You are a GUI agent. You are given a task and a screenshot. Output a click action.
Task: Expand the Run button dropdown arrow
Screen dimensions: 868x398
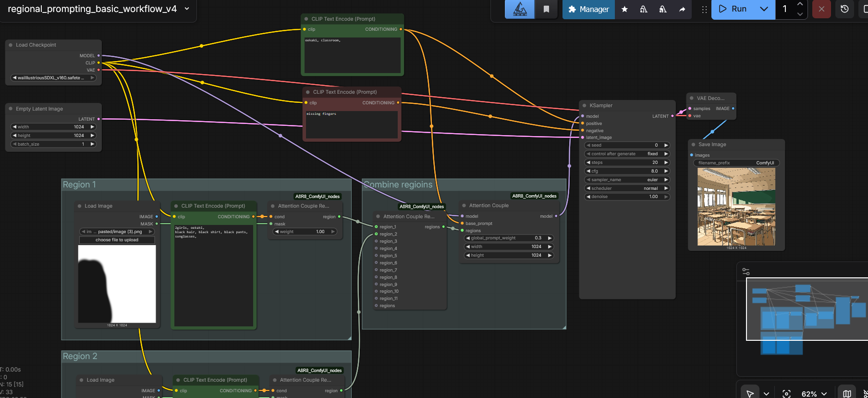(x=764, y=9)
